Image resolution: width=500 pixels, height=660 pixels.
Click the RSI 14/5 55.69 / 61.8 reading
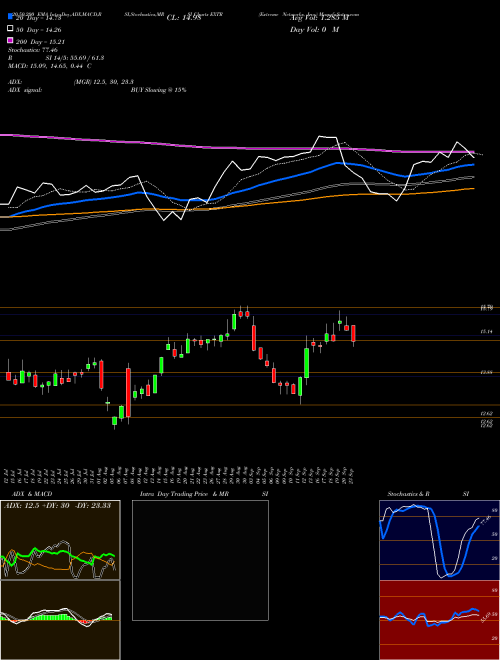[x=56, y=58]
